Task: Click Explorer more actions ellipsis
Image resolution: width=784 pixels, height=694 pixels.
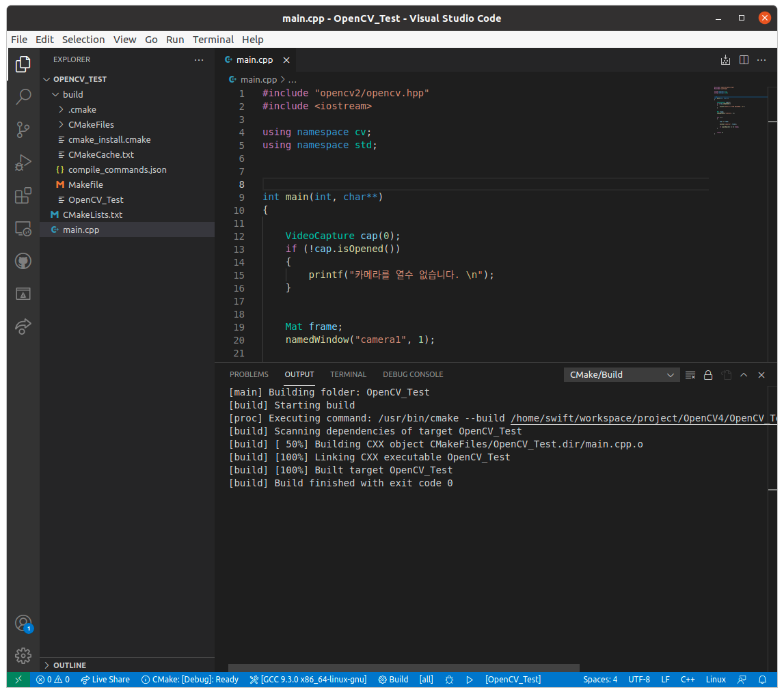Action: (x=199, y=59)
